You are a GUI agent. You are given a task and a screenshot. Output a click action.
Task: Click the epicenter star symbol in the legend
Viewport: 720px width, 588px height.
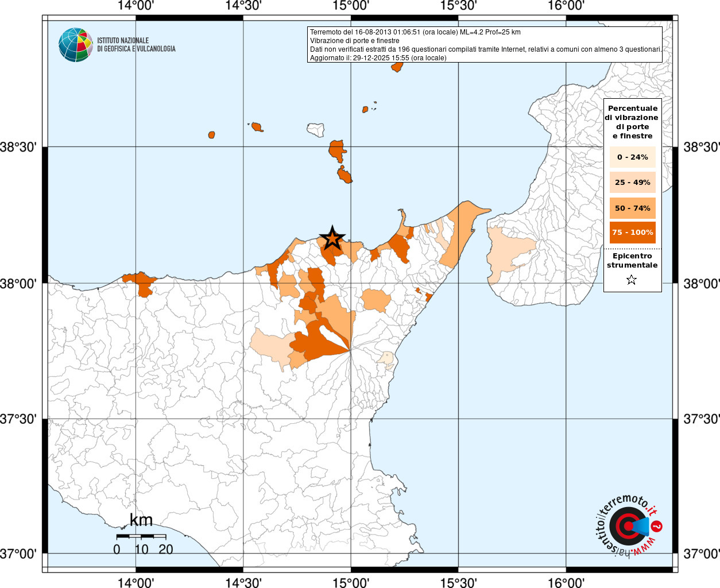pyautogui.click(x=632, y=280)
